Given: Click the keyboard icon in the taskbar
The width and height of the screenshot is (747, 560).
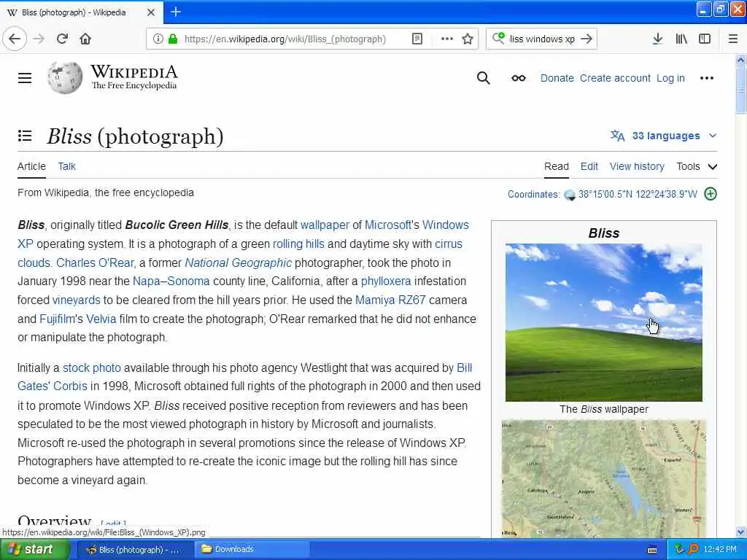Looking at the screenshot, I should pyautogui.click(x=652, y=550).
